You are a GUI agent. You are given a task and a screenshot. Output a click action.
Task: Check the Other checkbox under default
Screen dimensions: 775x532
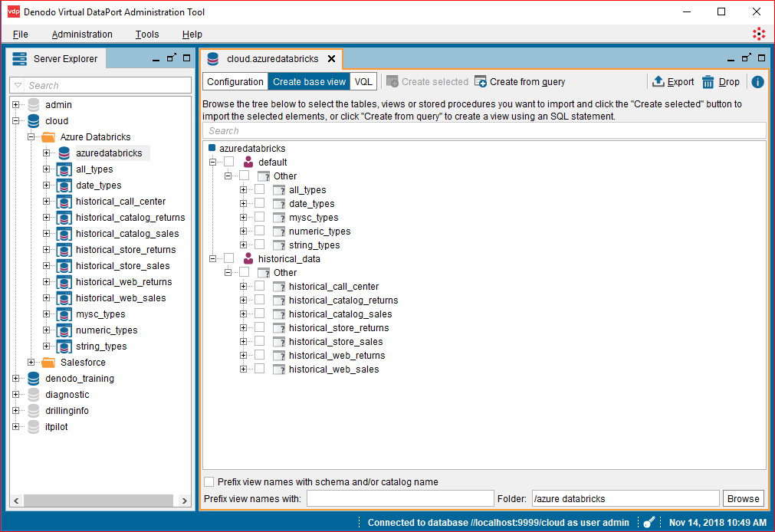[245, 176]
